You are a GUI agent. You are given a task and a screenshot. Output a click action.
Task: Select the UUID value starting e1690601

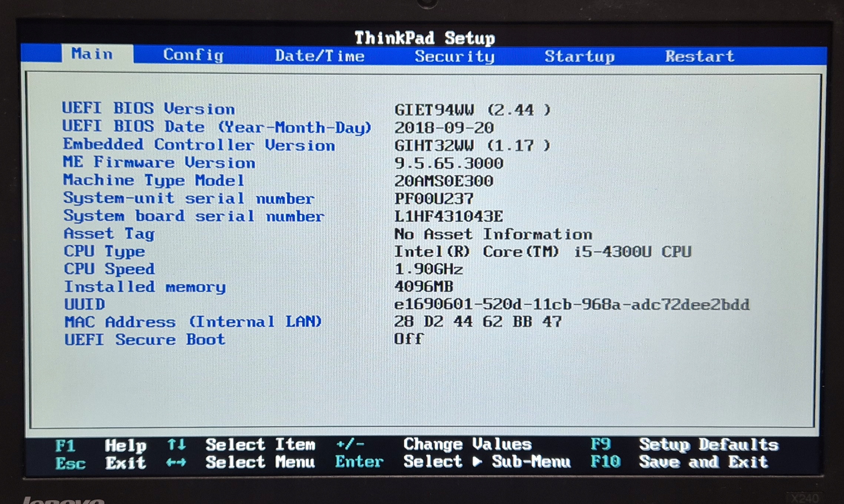coord(572,305)
